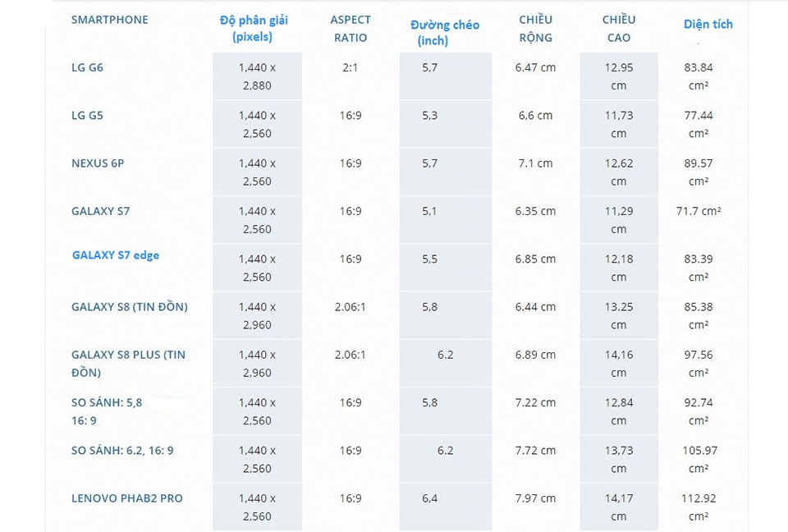Click the "GALAXY S7 edge" row label
Screen dimensions: 788x532
click(x=116, y=255)
